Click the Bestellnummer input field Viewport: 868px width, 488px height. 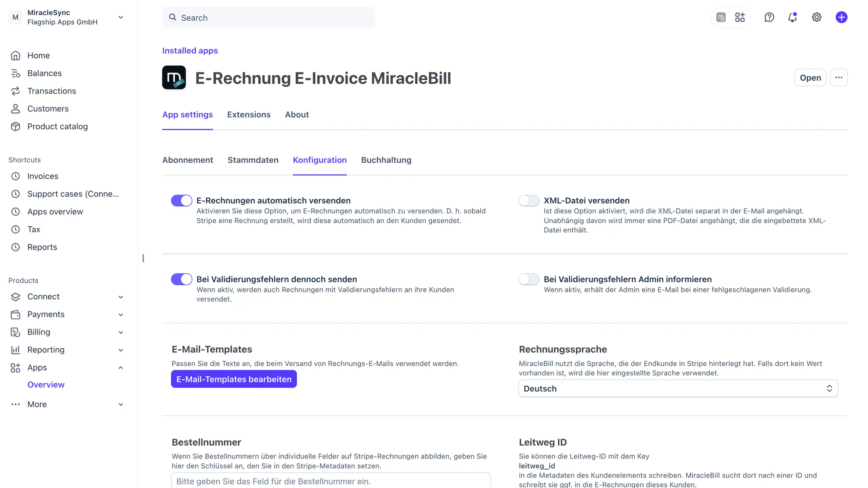331,481
